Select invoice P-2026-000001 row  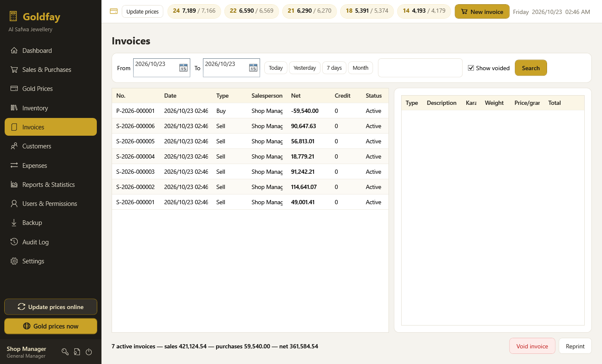(250, 111)
